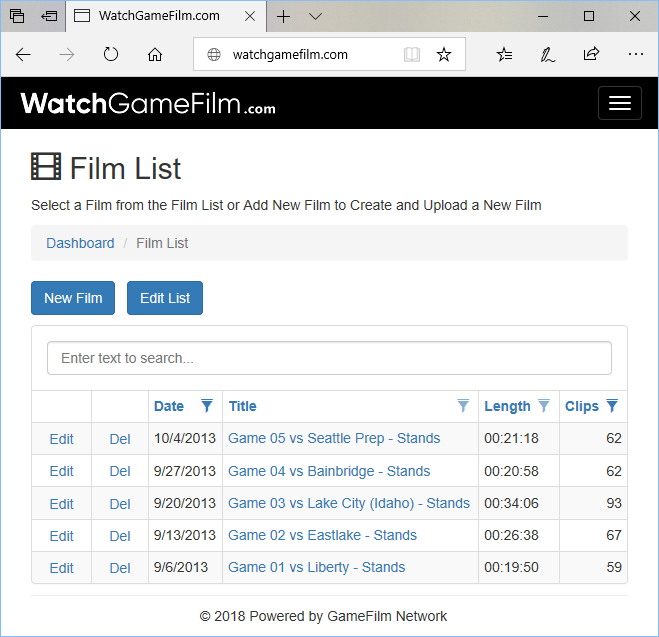Delete the Lake City game row
Image resolution: width=659 pixels, height=637 pixels.
click(x=120, y=504)
